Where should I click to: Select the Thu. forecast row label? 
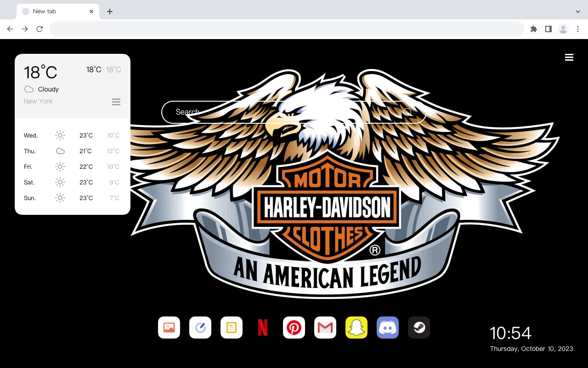[x=30, y=151]
